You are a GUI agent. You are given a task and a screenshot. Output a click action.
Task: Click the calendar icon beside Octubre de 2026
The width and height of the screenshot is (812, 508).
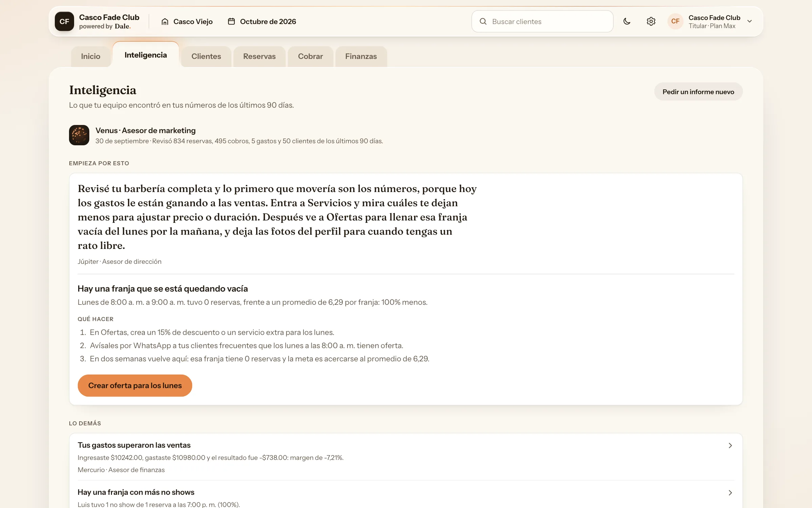[231, 21]
